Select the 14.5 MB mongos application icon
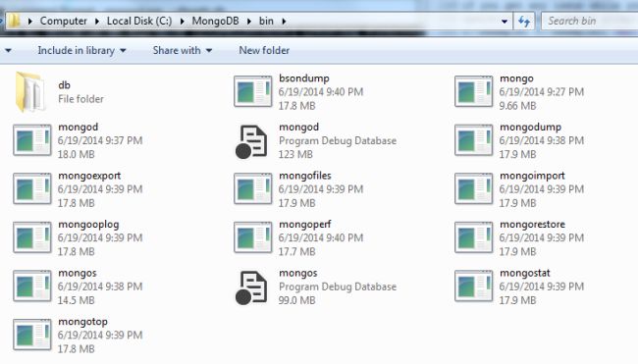 32,286
